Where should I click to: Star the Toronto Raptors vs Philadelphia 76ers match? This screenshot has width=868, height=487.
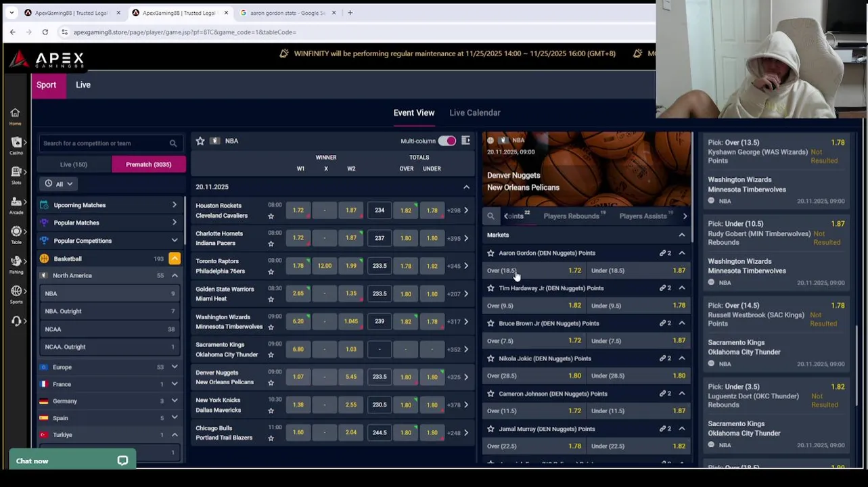coord(271,272)
